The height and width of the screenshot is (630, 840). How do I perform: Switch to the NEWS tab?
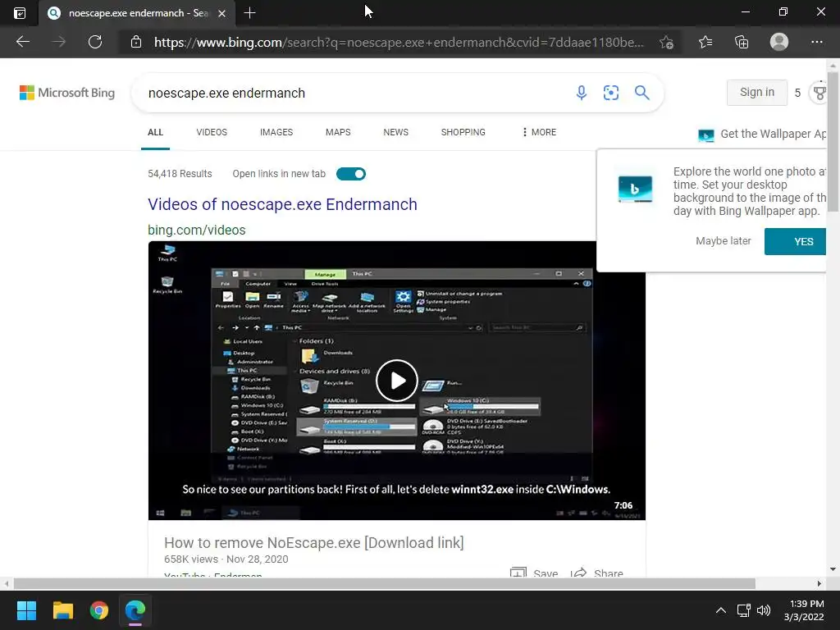point(396,132)
